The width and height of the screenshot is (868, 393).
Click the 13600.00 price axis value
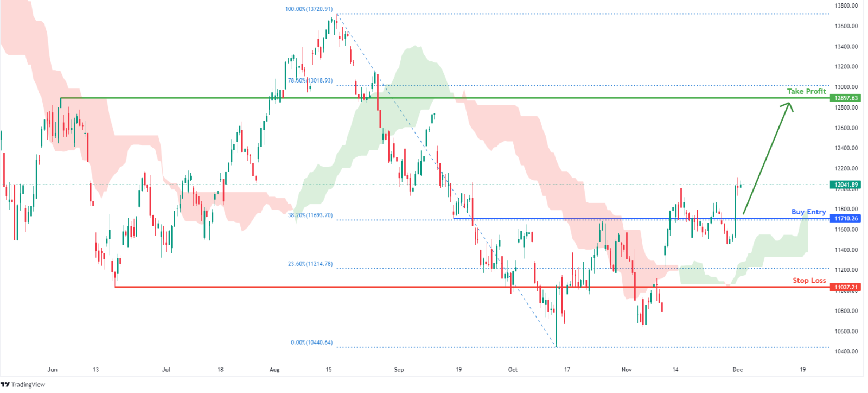point(846,26)
